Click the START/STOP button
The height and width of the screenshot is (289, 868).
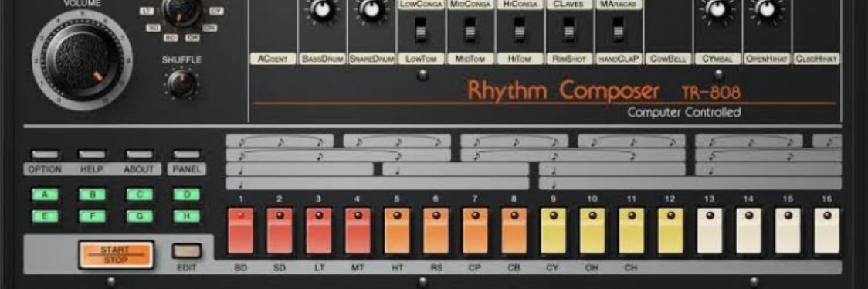[x=117, y=255]
